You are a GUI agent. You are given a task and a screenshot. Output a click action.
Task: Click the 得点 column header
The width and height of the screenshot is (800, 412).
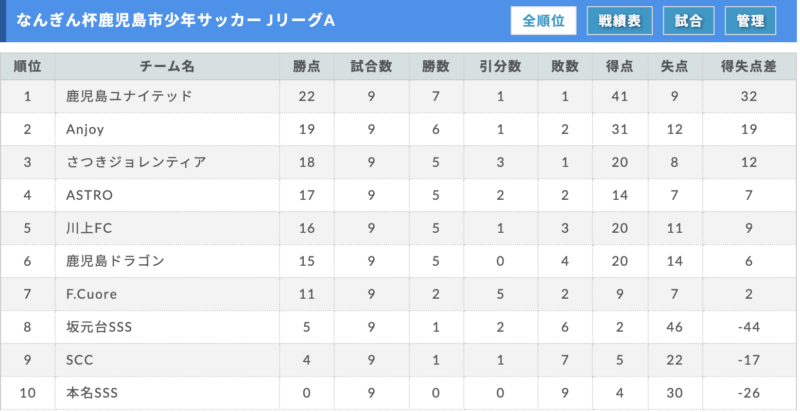[620, 66]
